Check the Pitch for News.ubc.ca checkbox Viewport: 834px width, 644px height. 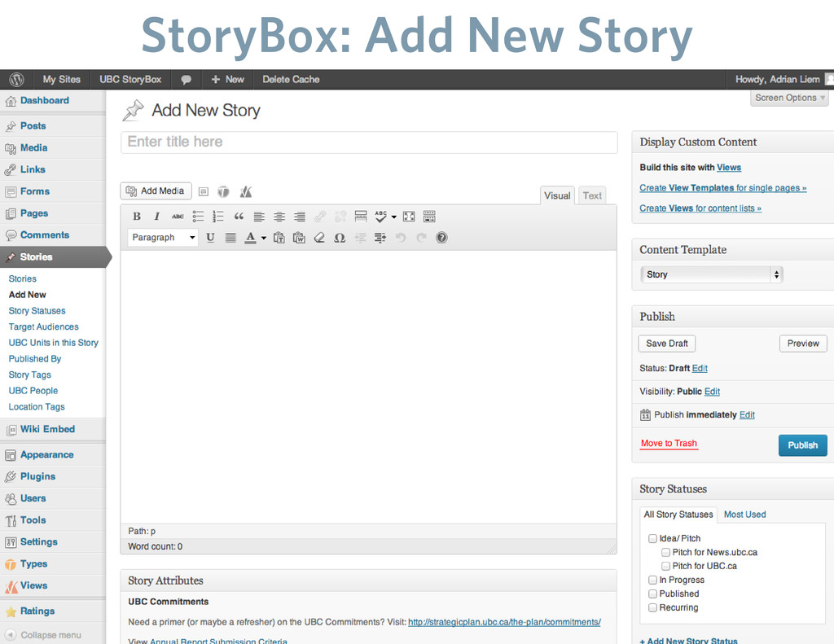tap(665, 552)
